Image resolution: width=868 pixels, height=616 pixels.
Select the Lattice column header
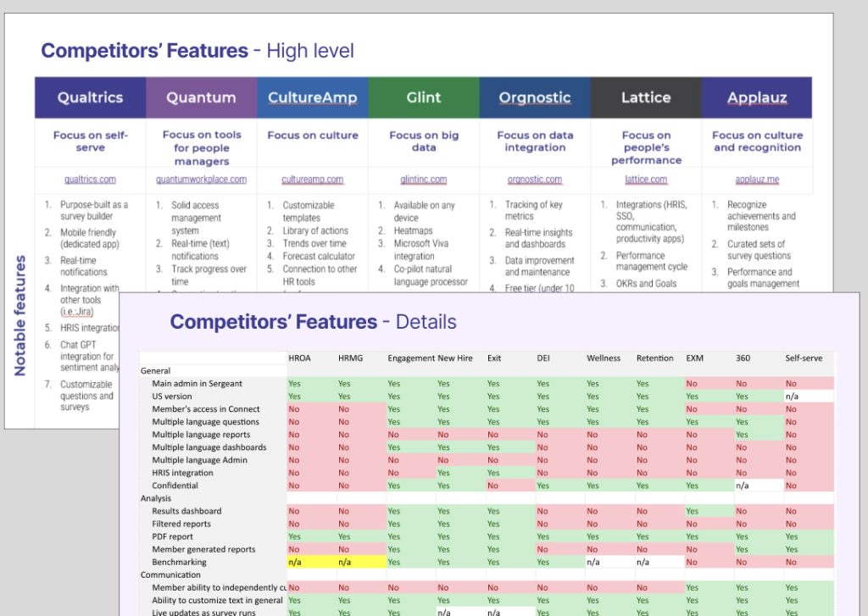pyautogui.click(x=646, y=97)
